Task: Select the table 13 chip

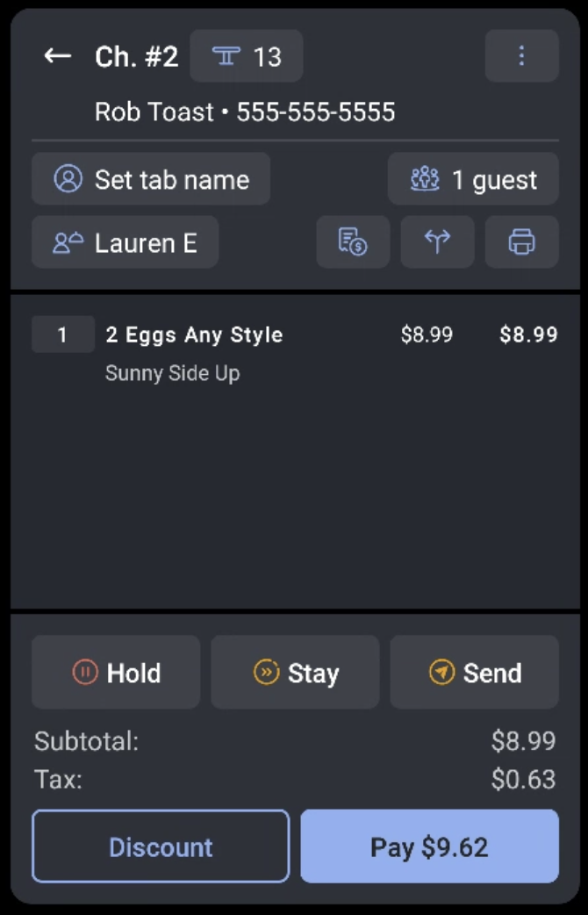Action: [247, 55]
